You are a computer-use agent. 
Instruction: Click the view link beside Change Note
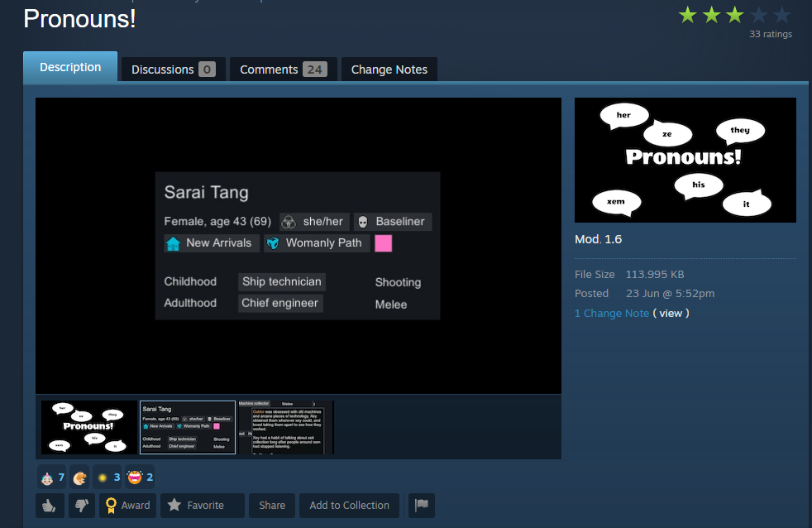click(671, 314)
